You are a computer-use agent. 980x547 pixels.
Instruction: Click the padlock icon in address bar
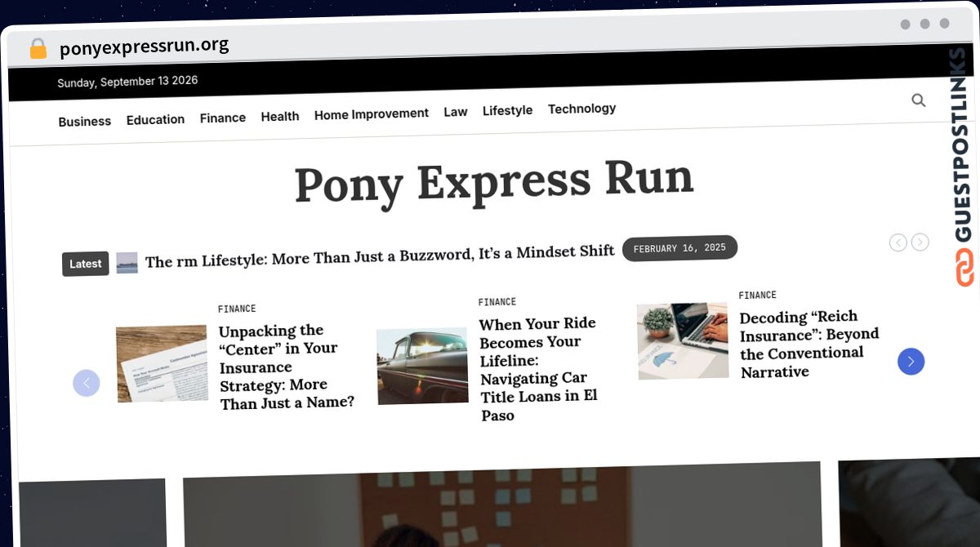(38, 49)
